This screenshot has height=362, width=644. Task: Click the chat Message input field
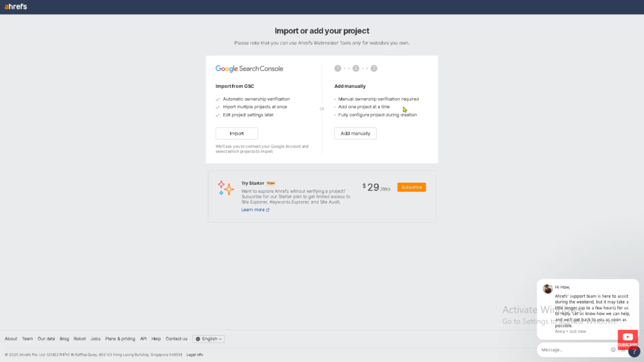point(572,349)
